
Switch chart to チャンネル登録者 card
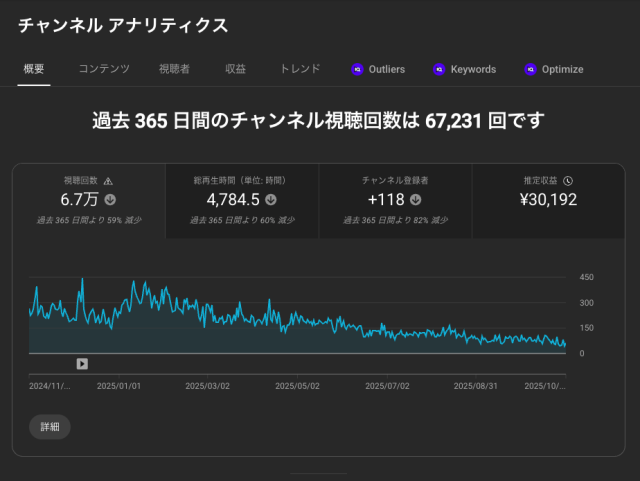click(x=395, y=201)
